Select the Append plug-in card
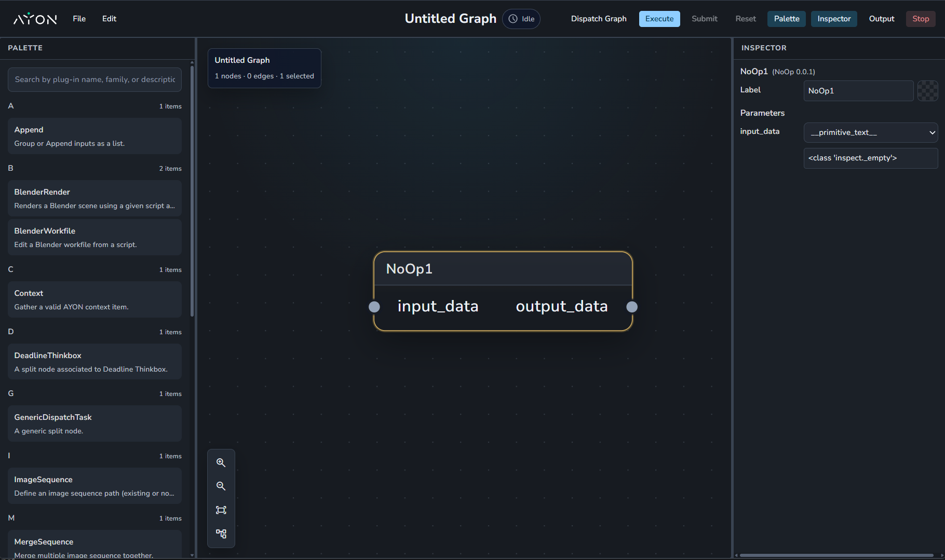The width and height of the screenshot is (945, 560). point(95,136)
